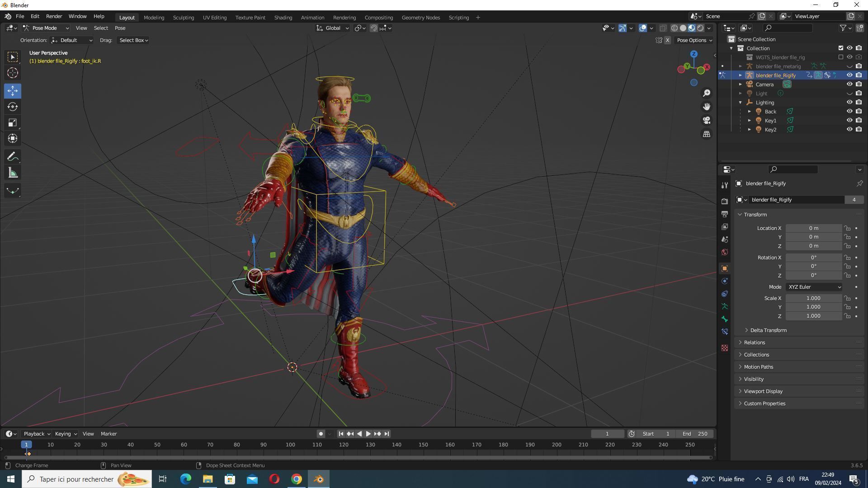This screenshot has height=488, width=868.
Task: Open the Texture properties tab
Action: (x=725, y=348)
